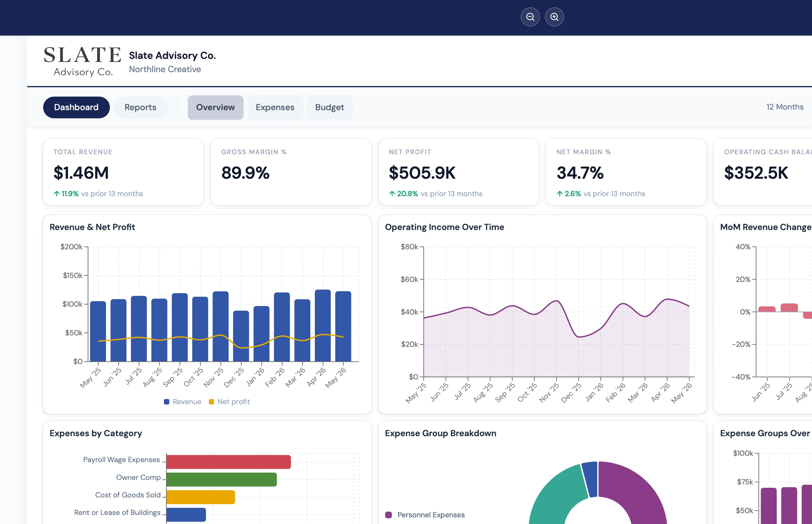This screenshot has width=812, height=524.
Task: Click the zoom out magnifier icon
Action: pyautogui.click(x=530, y=17)
